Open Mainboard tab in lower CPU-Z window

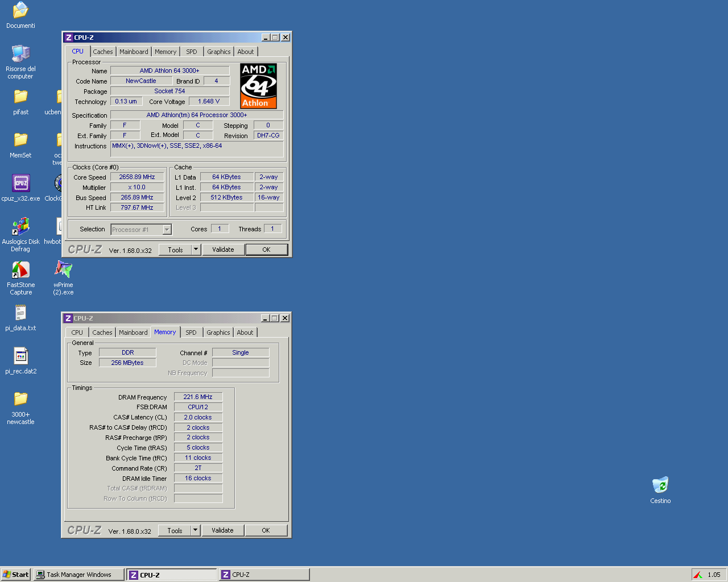point(133,332)
